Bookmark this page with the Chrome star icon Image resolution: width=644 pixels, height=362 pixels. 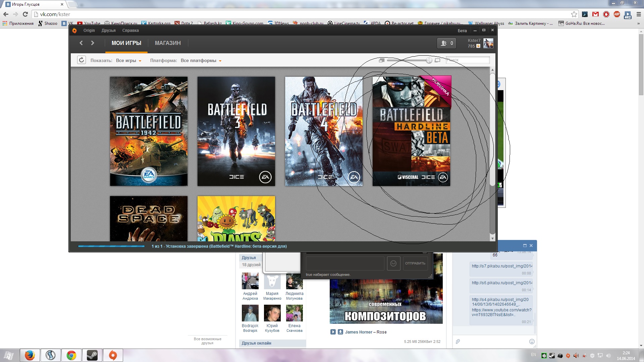tap(574, 14)
